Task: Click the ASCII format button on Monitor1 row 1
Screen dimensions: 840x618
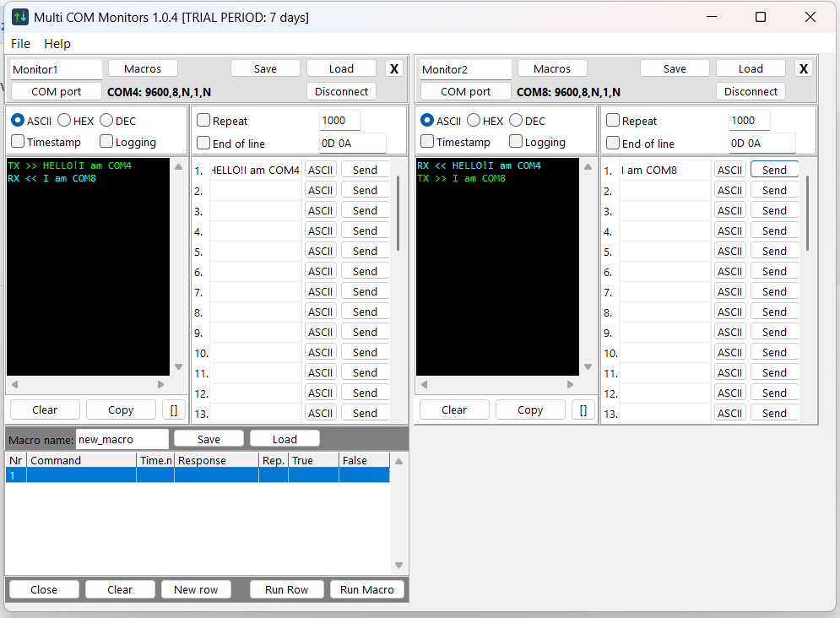Action: click(320, 169)
